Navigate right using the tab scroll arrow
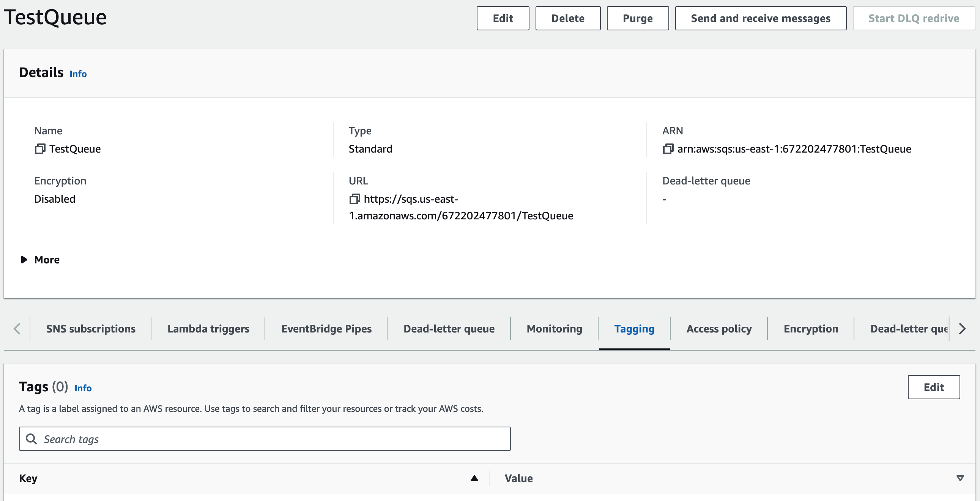The width and height of the screenshot is (980, 501). point(965,328)
